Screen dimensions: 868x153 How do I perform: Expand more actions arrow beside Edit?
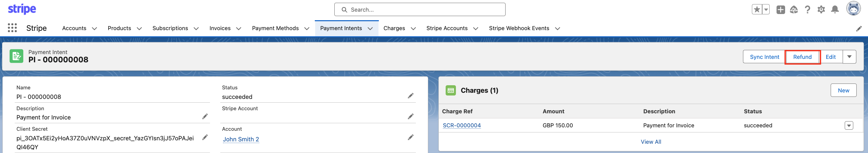click(x=850, y=57)
